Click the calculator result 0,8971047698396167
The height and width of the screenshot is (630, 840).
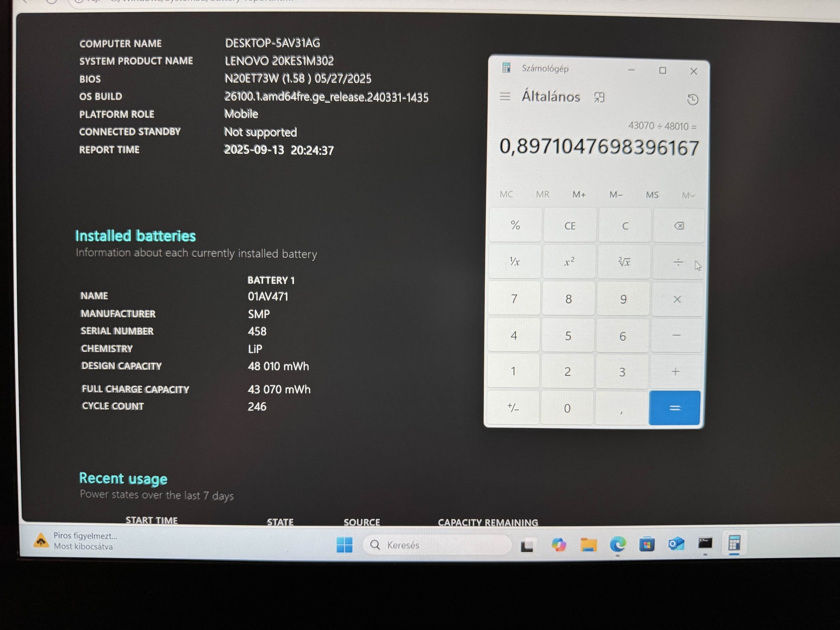pyautogui.click(x=599, y=147)
